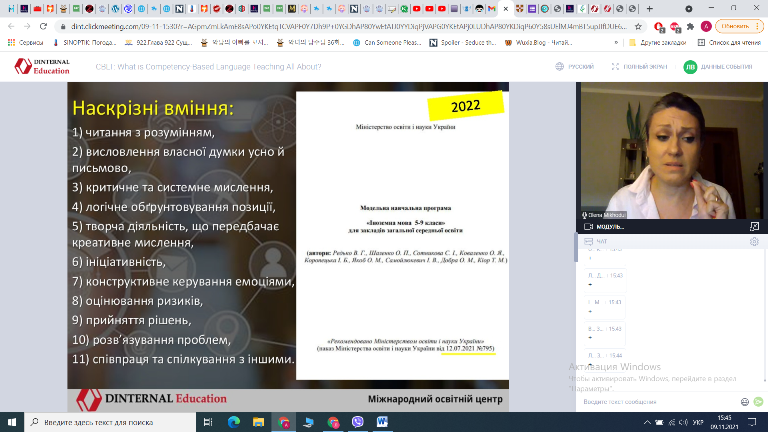Expand the Другие закладки bookmarks folder
The image size is (768, 432).
[x=657, y=43]
